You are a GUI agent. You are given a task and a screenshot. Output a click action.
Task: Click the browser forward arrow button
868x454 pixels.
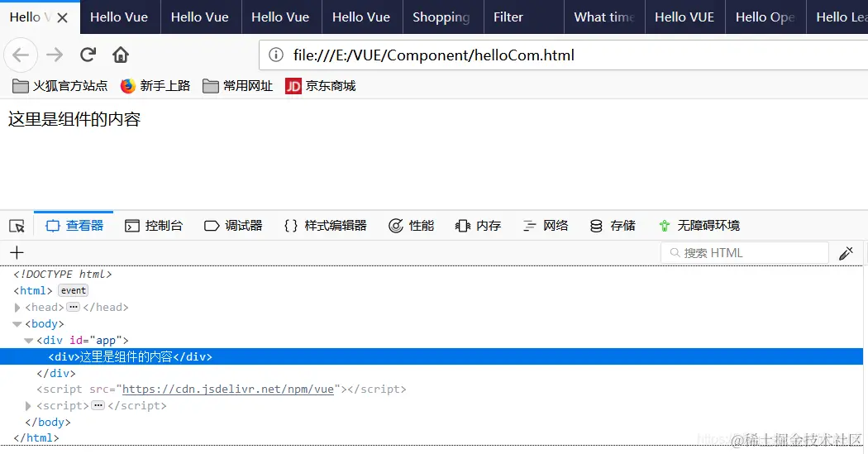pyautogui.click(x=55, y=55)
